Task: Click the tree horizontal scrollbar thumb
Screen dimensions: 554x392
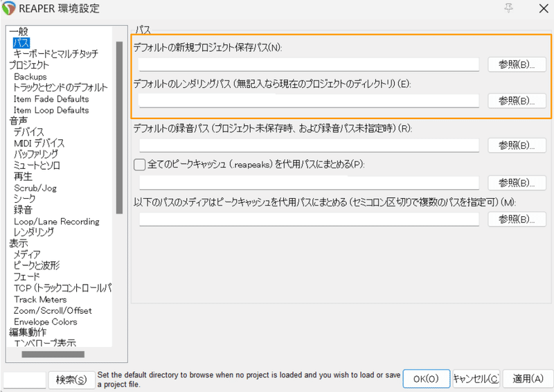Action: [x=53, y=354]
